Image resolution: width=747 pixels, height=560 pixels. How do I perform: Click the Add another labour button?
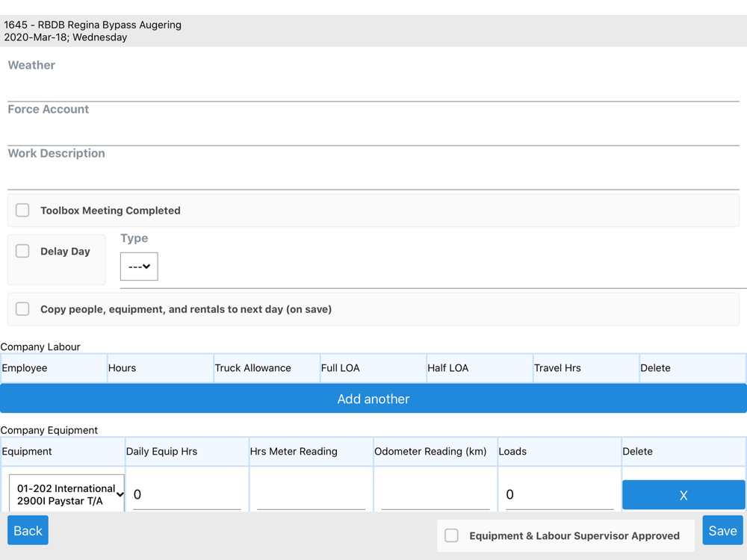coord(373,399)
